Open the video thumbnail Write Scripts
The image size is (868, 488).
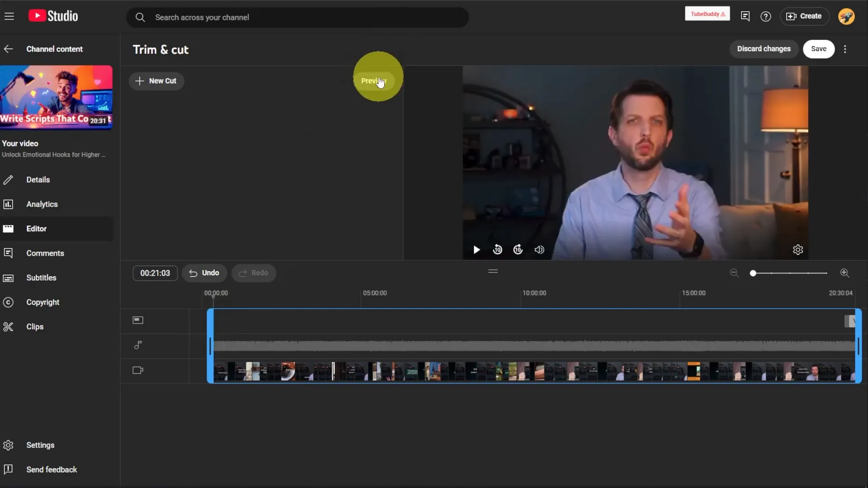click(x=56, y=97)
